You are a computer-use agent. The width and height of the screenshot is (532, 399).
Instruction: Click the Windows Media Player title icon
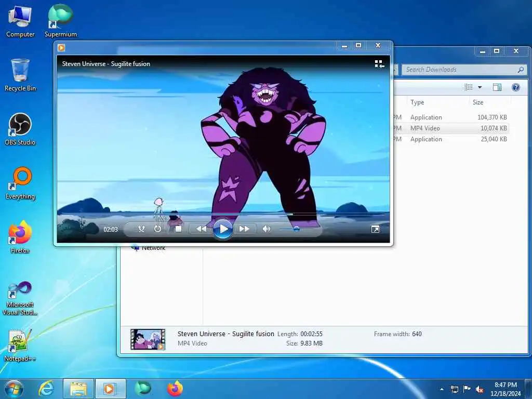61,47
